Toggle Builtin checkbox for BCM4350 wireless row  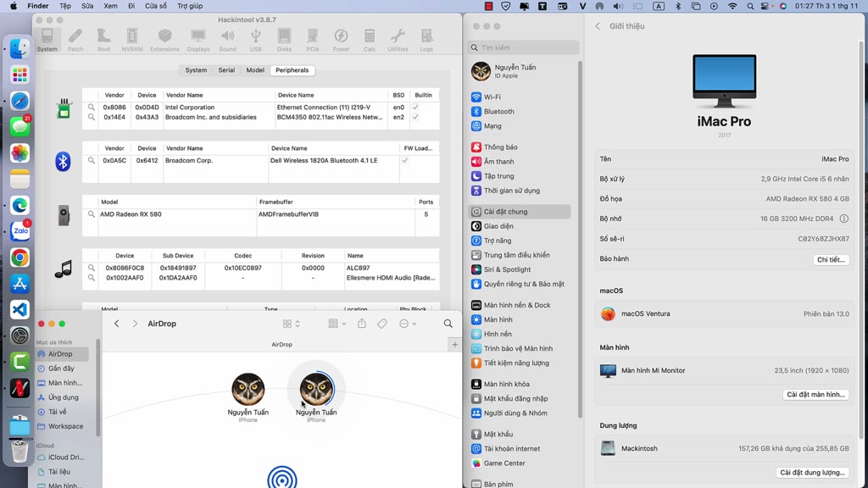tap(415, 118)
